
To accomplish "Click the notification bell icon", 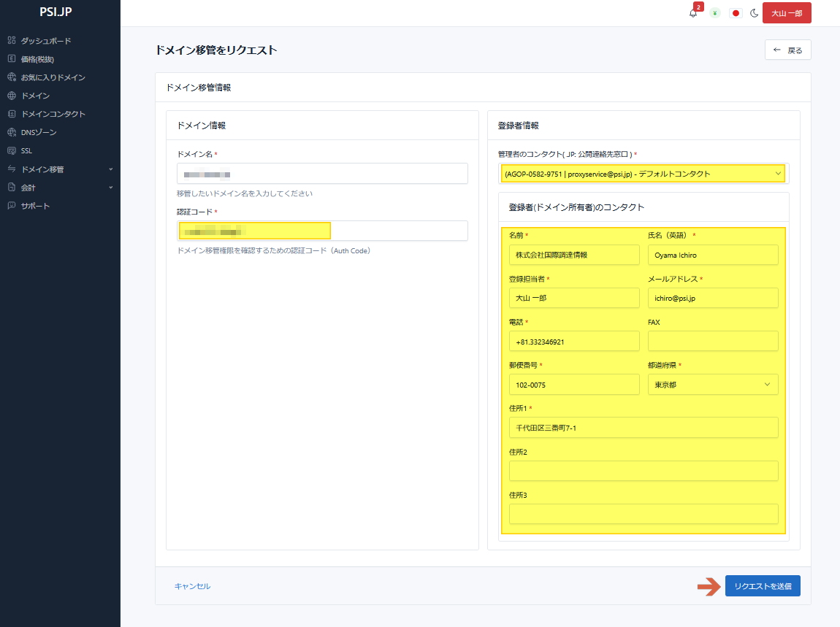I will point(693,13).
